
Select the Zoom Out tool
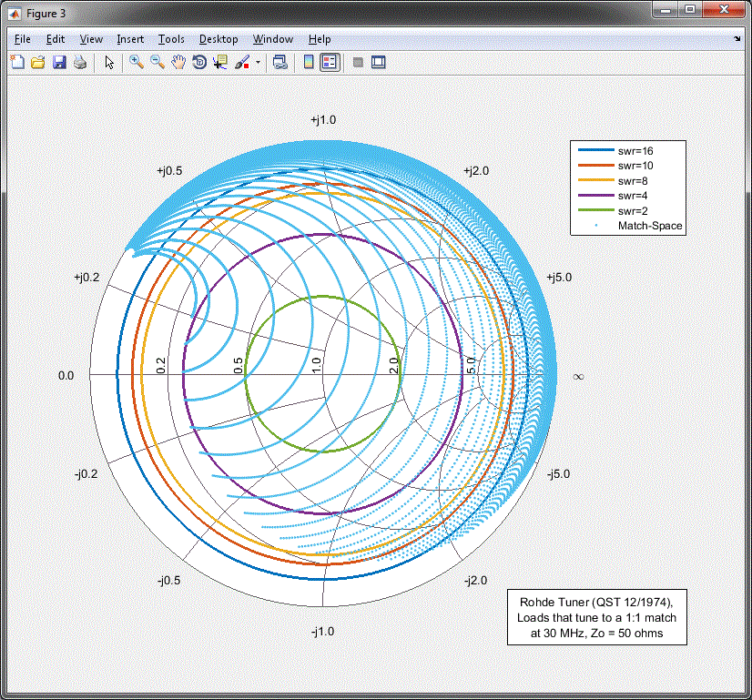157,62
